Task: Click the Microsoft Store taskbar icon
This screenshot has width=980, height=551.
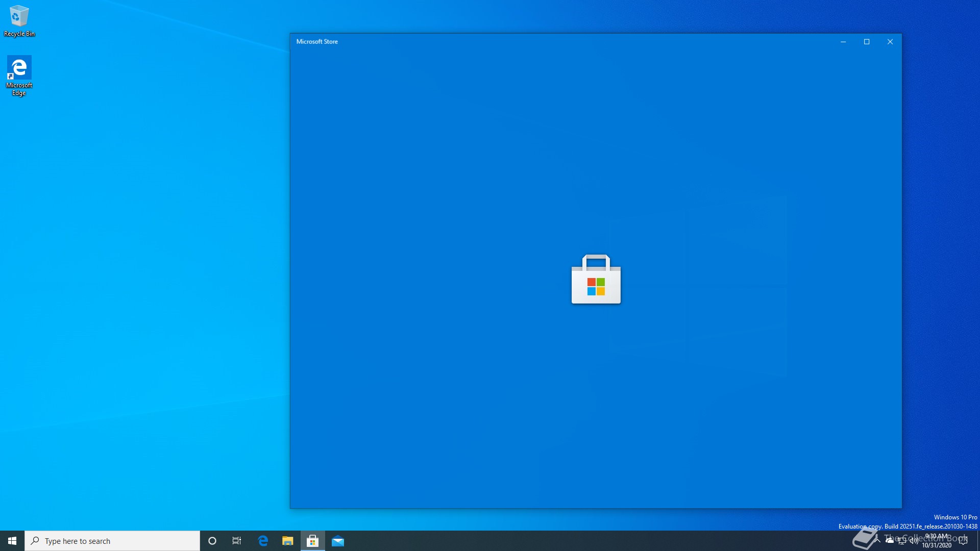Action: [313, 541]
